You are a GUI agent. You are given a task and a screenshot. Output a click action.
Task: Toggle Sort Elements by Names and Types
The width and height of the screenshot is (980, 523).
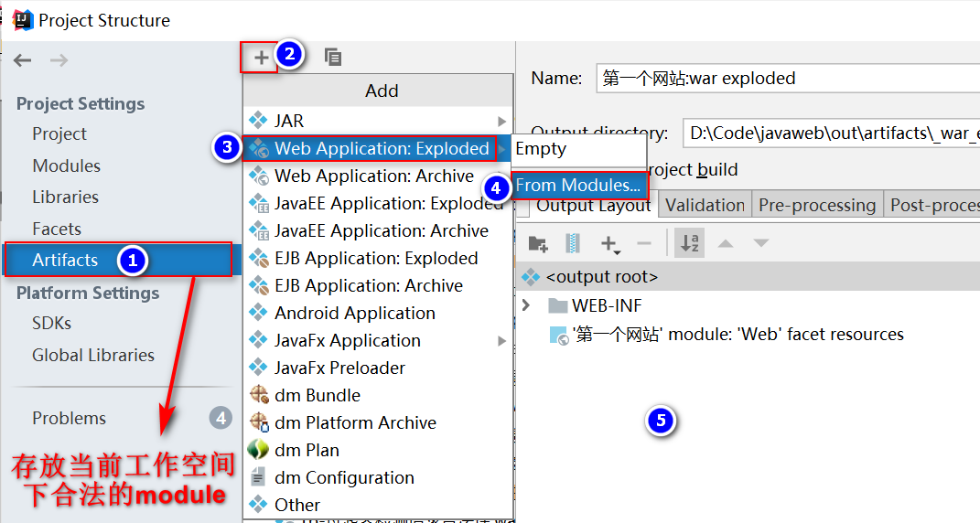[x=690, y=243]
